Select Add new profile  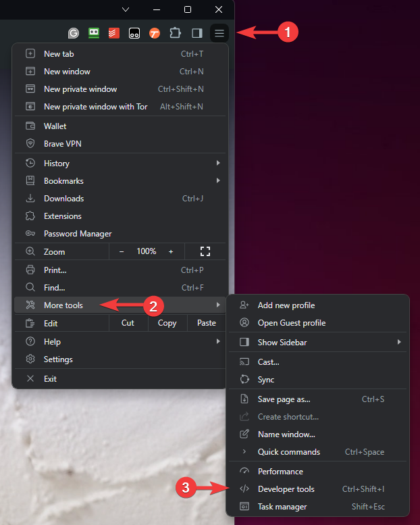click(317, 305)
